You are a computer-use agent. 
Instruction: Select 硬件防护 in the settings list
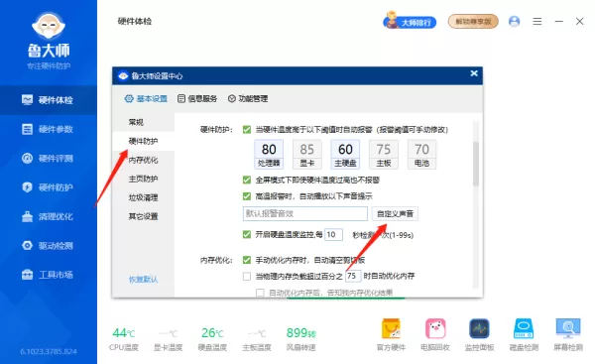[x=143, y=141]
